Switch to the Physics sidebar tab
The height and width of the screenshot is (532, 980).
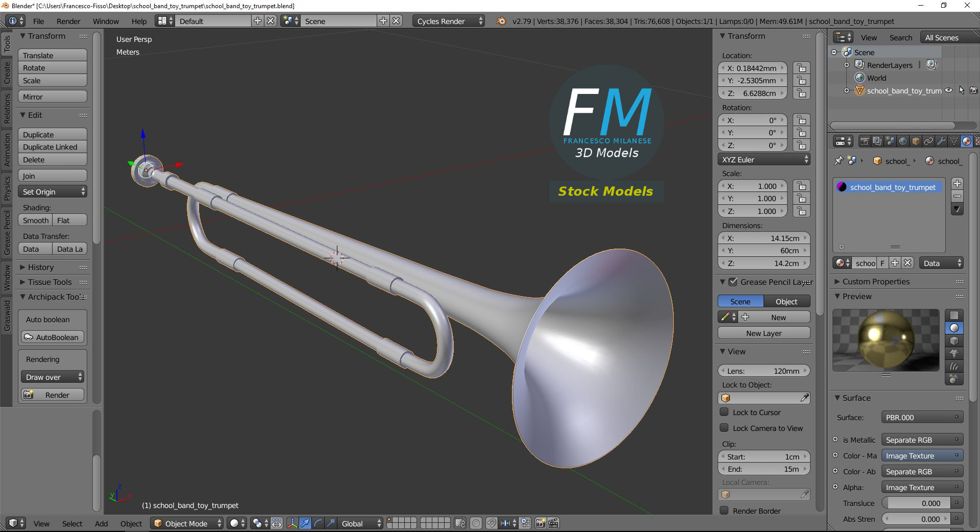click(7, 188)
